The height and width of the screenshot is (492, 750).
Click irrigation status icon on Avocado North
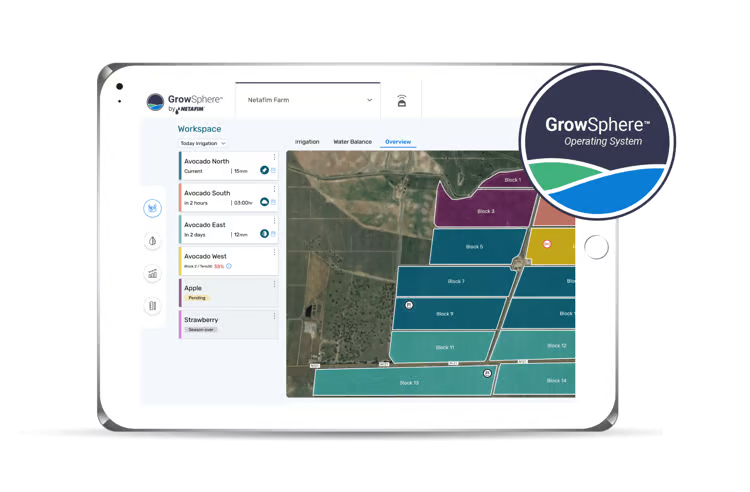[x=264, y=171]
